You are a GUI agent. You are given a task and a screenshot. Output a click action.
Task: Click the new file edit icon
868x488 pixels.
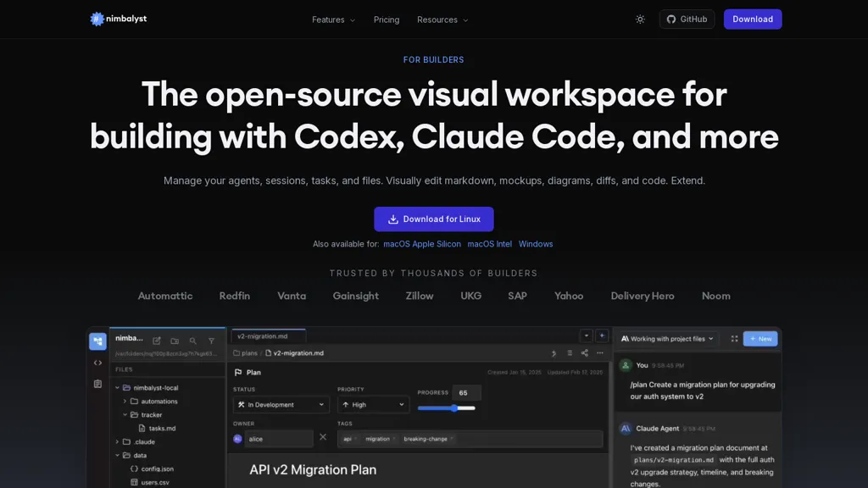157,341
